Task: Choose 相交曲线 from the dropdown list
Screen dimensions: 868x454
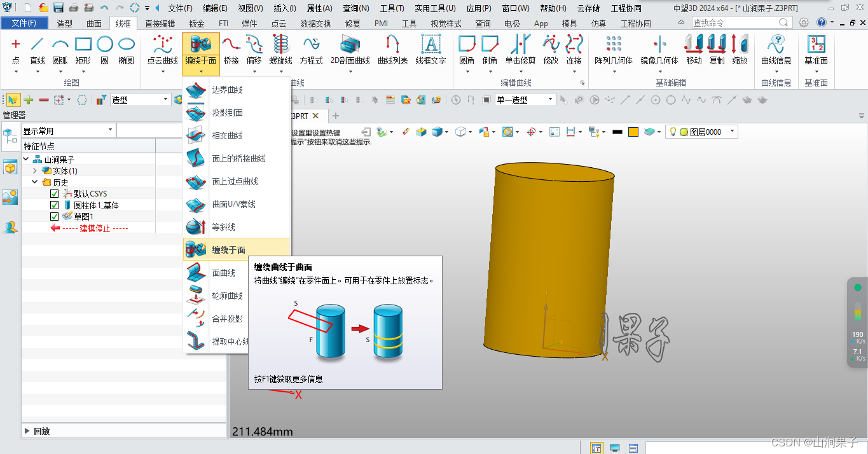Action: click(236, 135)
